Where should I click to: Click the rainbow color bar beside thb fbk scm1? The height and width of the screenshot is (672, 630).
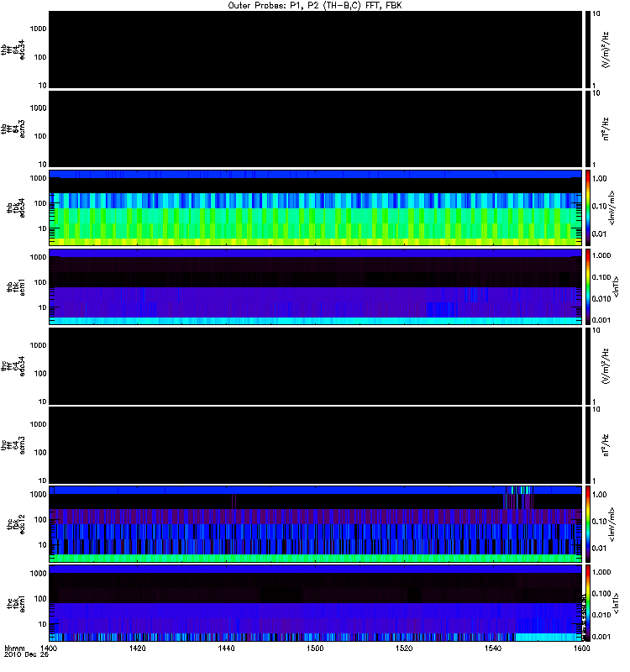pyautogui.click(x=588, y=286)
